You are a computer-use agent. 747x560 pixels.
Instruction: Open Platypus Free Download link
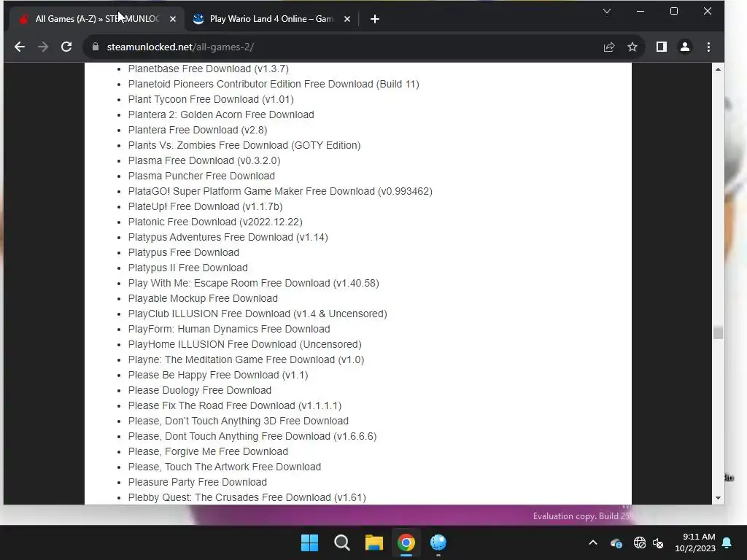[x=183, y=252]
